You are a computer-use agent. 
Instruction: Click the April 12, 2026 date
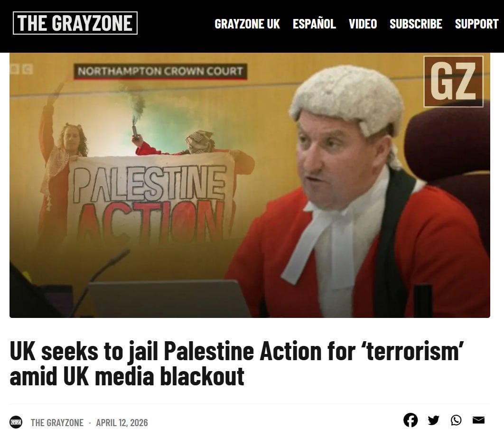(x=122, y=422)
